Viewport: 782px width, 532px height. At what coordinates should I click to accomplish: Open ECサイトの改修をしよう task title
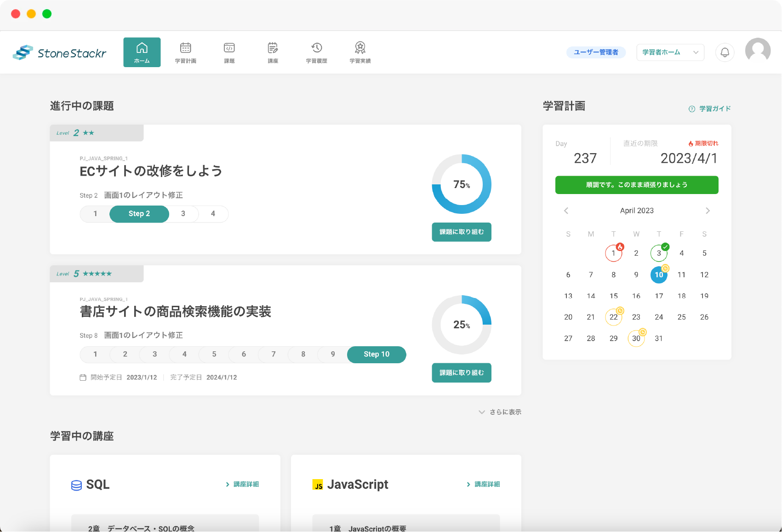point(151,171)
